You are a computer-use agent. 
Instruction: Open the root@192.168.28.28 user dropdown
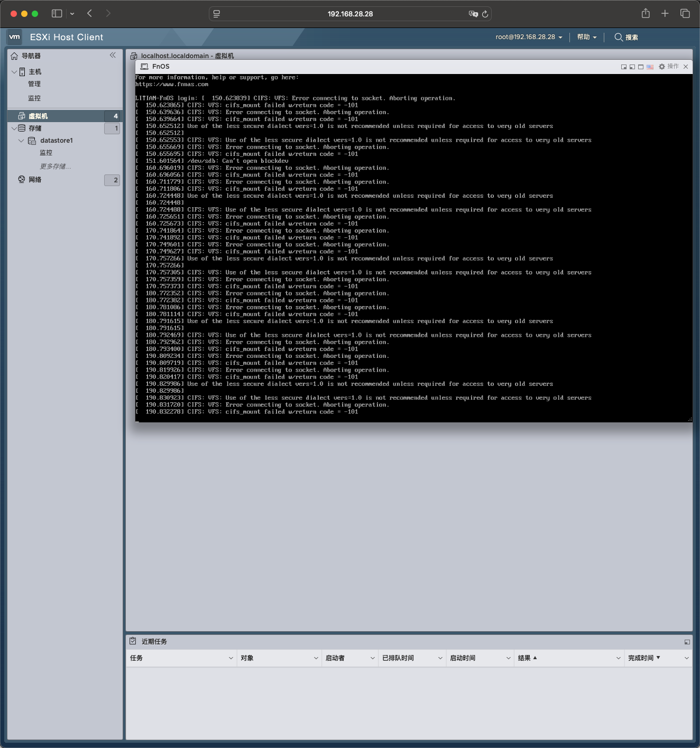529,37
